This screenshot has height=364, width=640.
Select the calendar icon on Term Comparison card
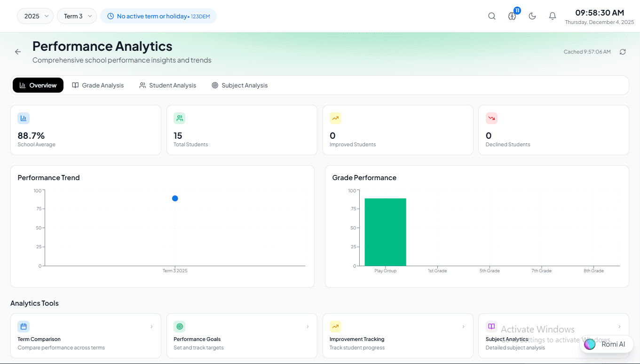24,326
